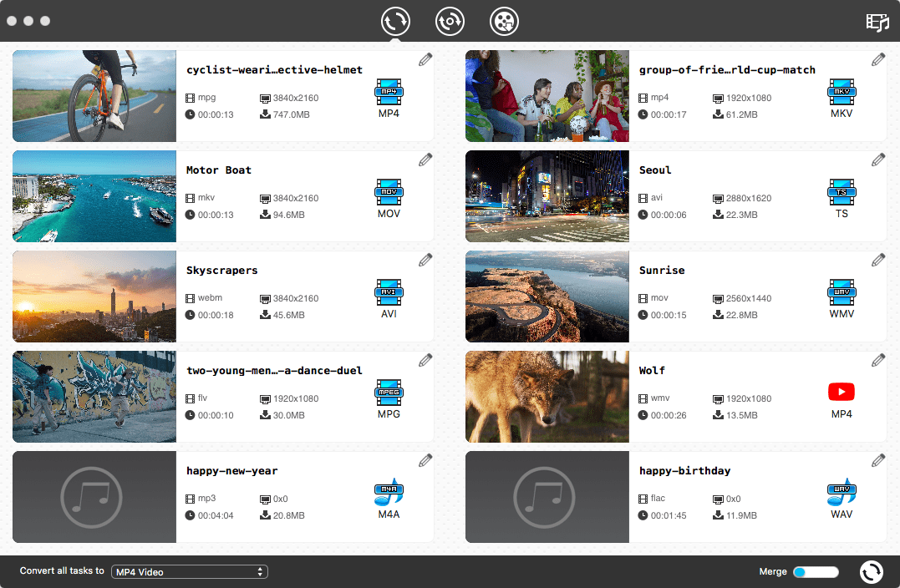The height and width of the screenshot is (588, 900).
Task: Open the media library icon at top right
Action: pos(877,22)
